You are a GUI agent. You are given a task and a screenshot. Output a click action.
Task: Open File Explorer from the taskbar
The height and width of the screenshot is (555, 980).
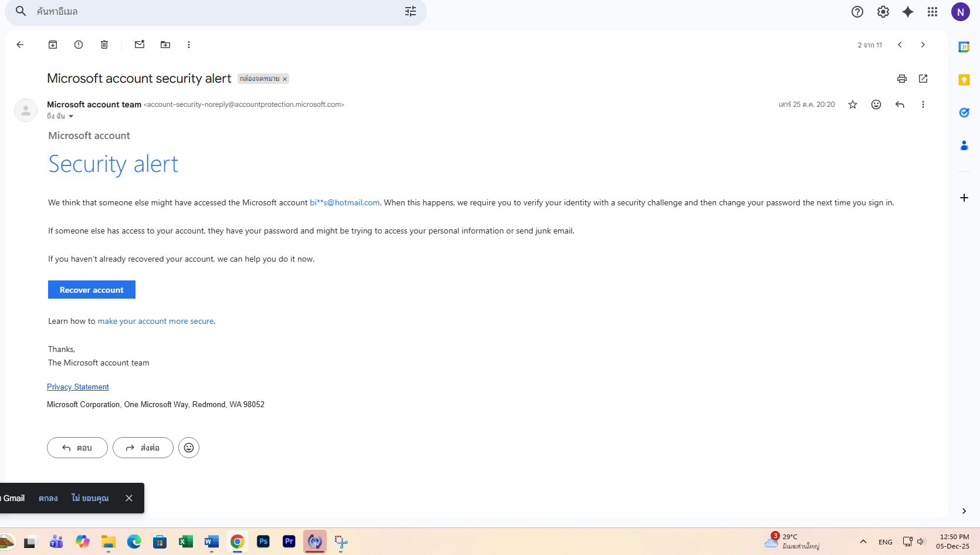pyautogui.click(x=108, y=542)
